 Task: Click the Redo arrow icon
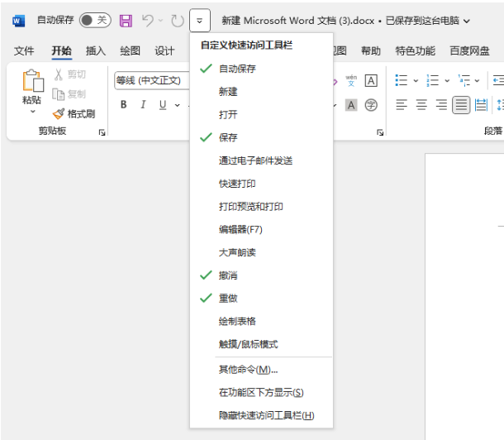point(177,21)
